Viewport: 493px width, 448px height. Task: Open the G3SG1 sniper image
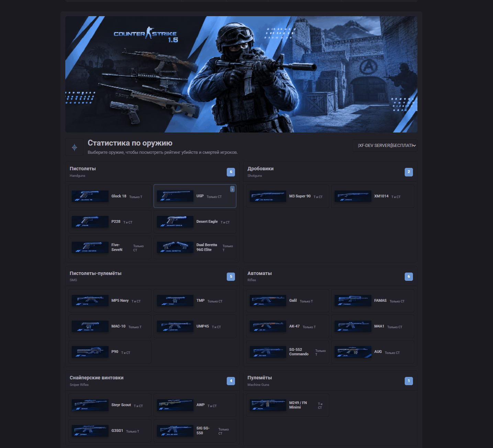(x=90, y=430)
